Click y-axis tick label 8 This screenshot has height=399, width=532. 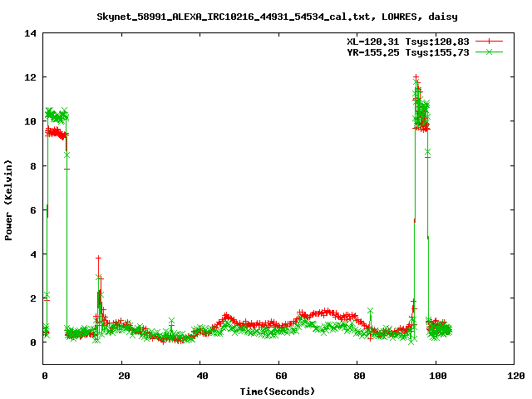point(33,166)
